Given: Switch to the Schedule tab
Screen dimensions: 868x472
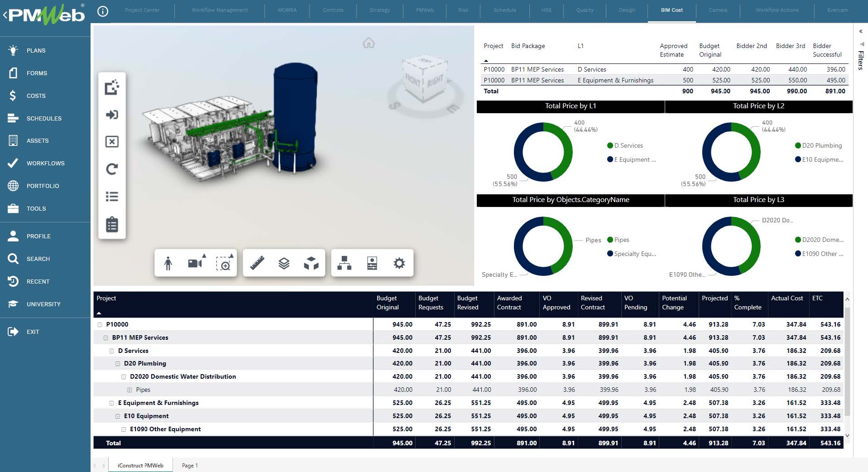Looking at the screenshot, I should pos(504,10).
